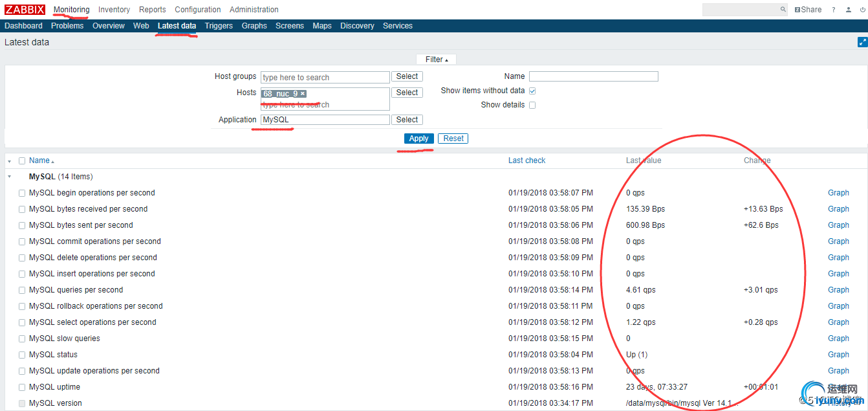
Task: Open the Monitoring menu
Action: (x=71, y=10)
